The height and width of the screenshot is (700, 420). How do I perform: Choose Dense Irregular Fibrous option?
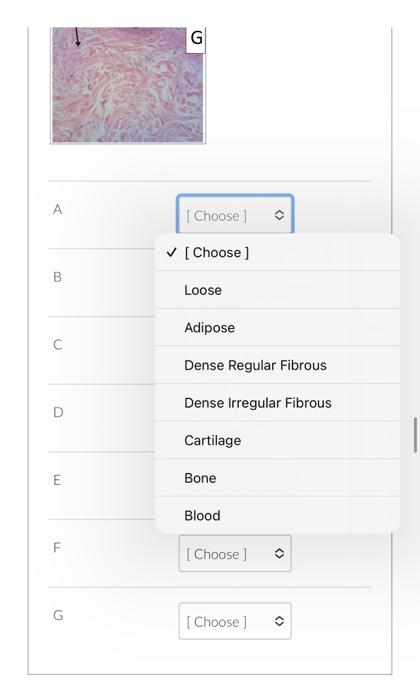pos(277,403)
